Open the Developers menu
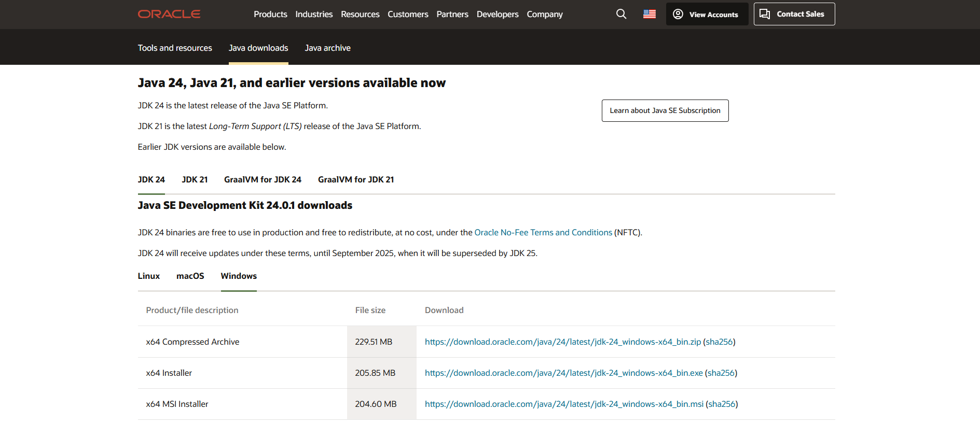Image resolution: width=980 pixels, height=424 pixels. click(x=498, y=14)
